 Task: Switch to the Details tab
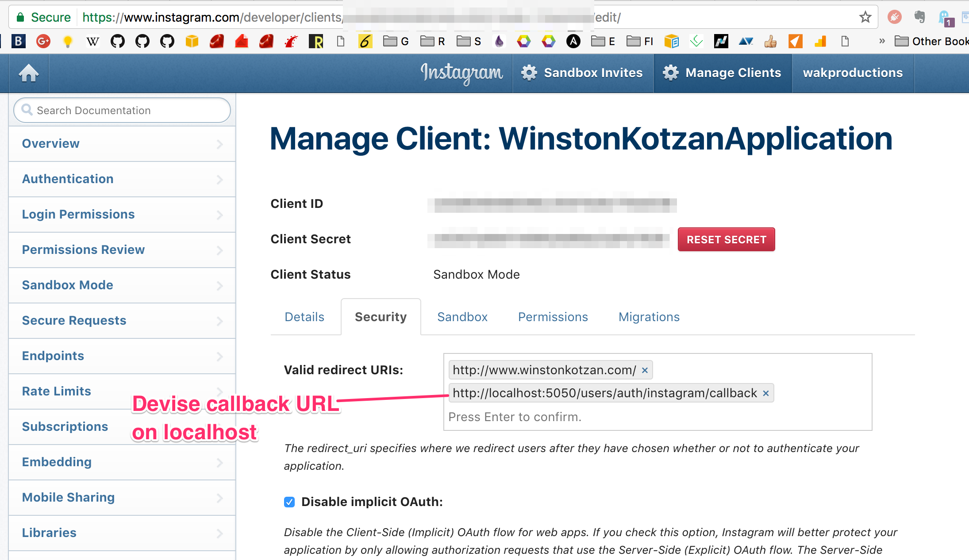click(304, 317)
